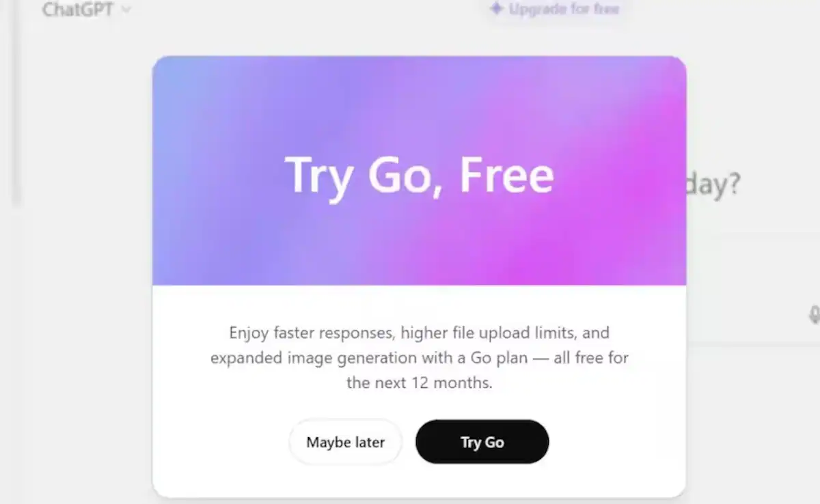Open the ChatGPT model selector
This screenshot has height=504, width=820.
click(86, 10)
